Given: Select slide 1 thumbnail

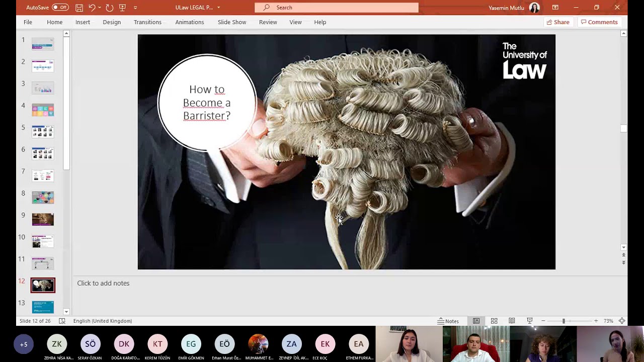Looking at the screenshot, I should [x=43, y=44].
